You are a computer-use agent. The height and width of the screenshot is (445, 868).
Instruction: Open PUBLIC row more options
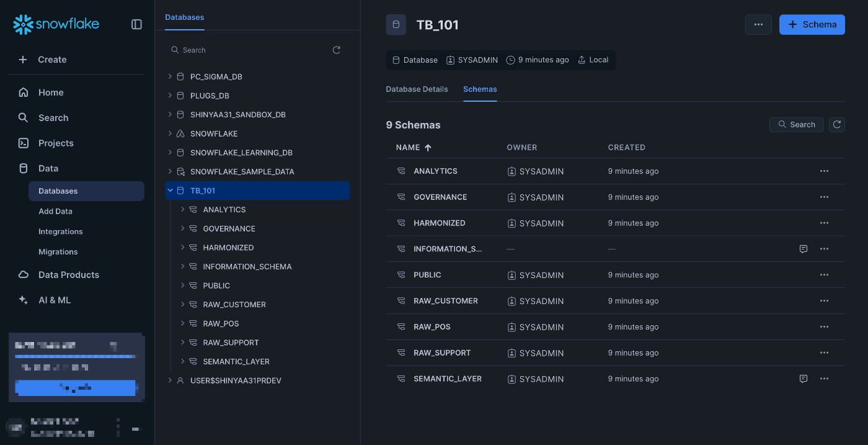[x=824, y=275]
